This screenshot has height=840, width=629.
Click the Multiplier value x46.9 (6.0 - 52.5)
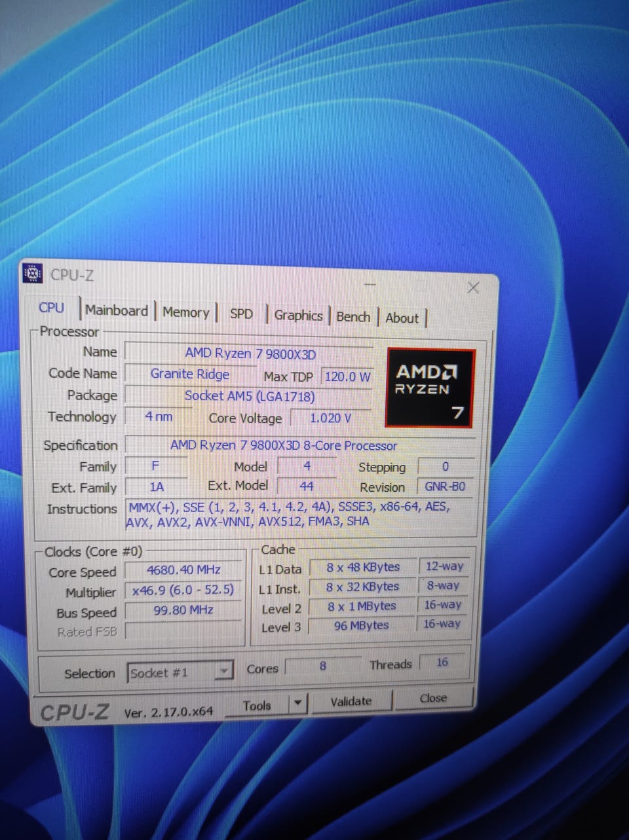(183, 590)
